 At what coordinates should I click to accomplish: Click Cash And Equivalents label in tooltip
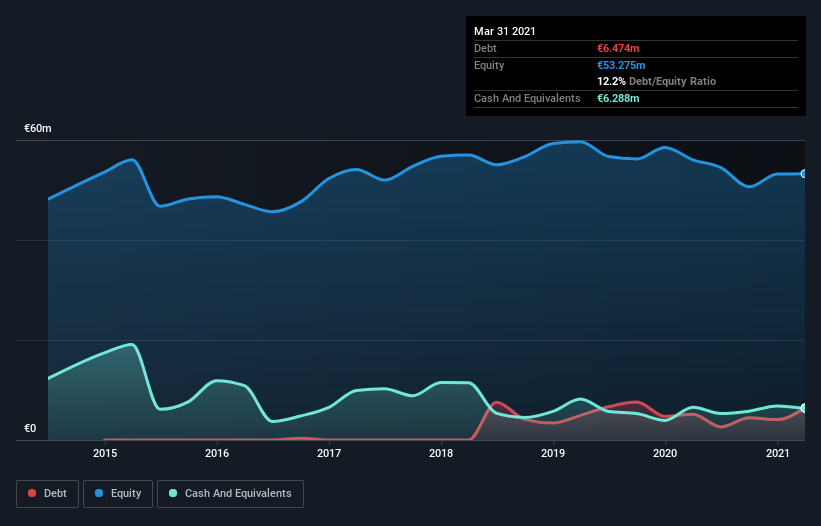[527, 98]
